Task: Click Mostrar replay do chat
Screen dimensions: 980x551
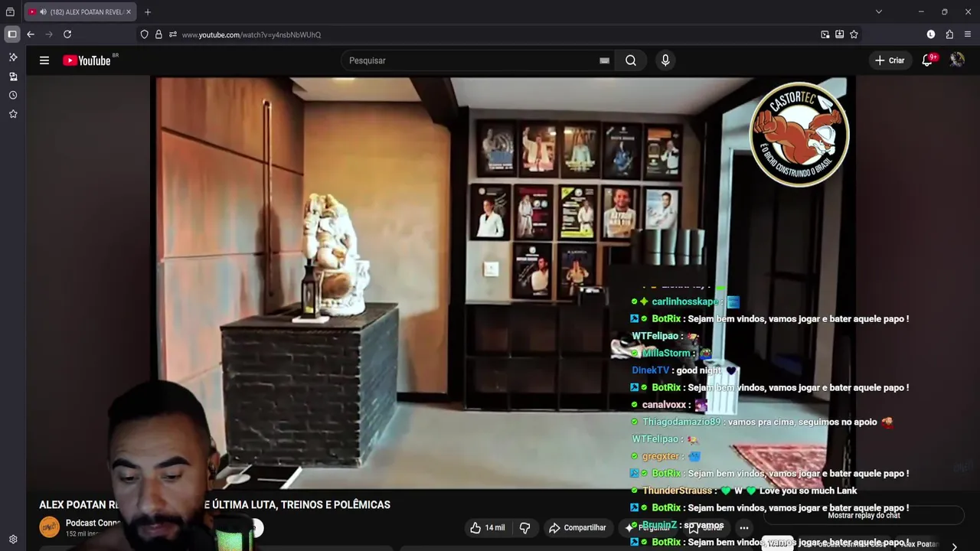Action: [864, 516]
